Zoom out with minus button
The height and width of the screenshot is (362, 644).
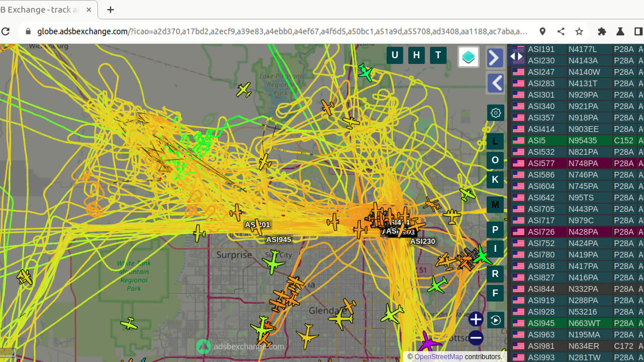pos(475,337)
